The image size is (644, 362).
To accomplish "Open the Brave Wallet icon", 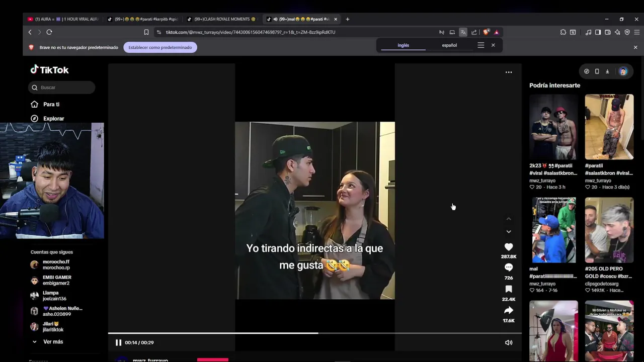I will pyautogui.click(x=608, y=32).
